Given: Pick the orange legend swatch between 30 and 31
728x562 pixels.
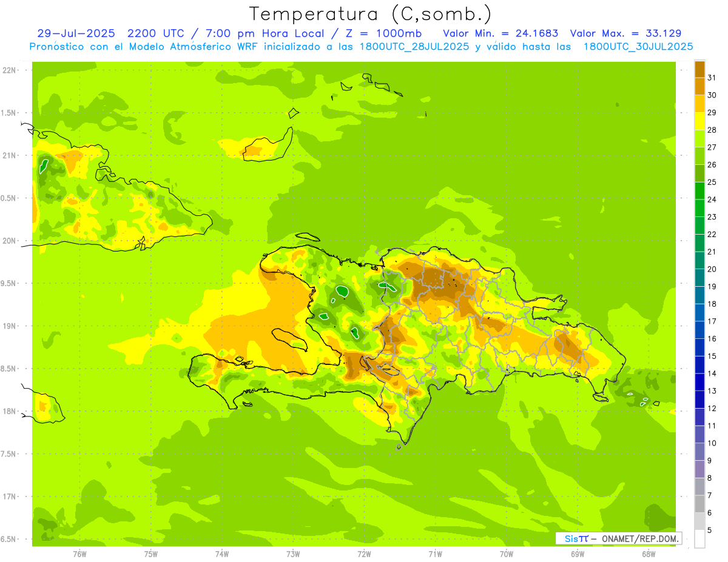Looking at the screenshot, I should [699, 86].
